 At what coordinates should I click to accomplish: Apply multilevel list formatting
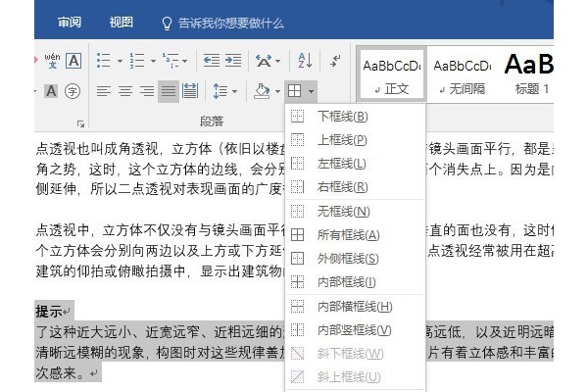coord(171,61)
